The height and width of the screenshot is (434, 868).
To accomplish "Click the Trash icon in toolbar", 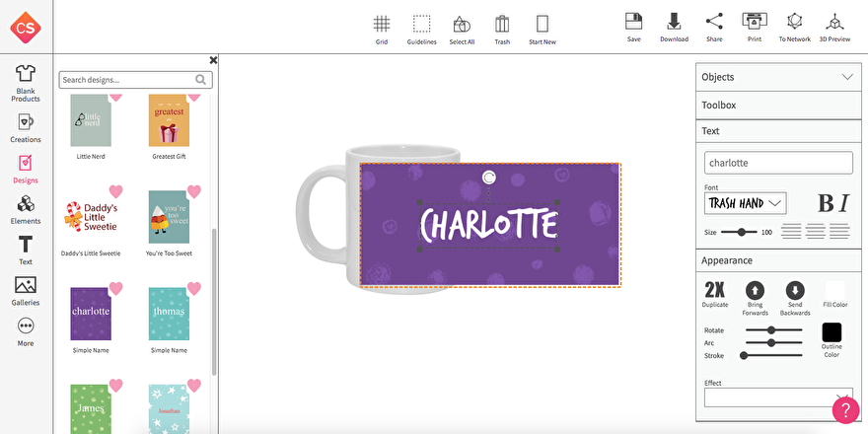I will pyautogui.click(x=502, y=25).
